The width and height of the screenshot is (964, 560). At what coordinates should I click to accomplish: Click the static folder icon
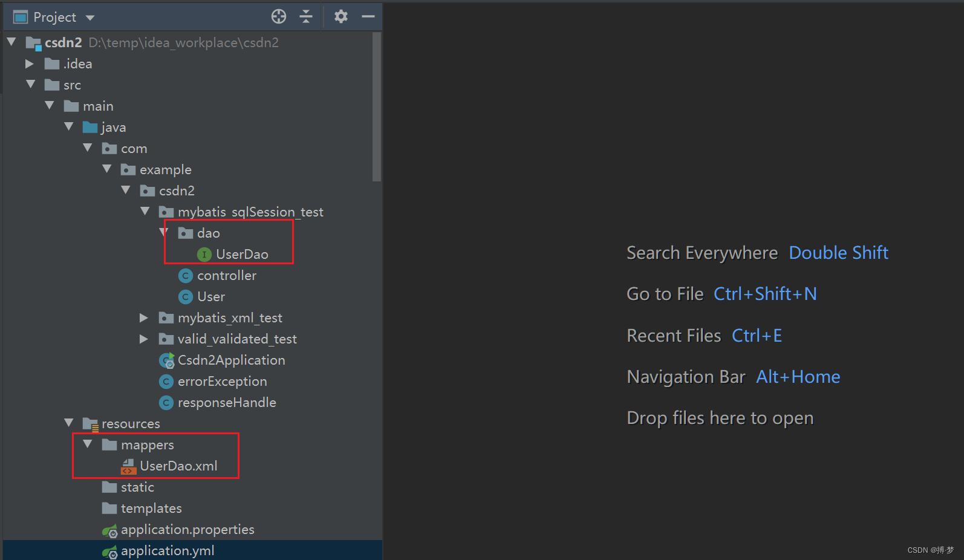pos(109,487)
